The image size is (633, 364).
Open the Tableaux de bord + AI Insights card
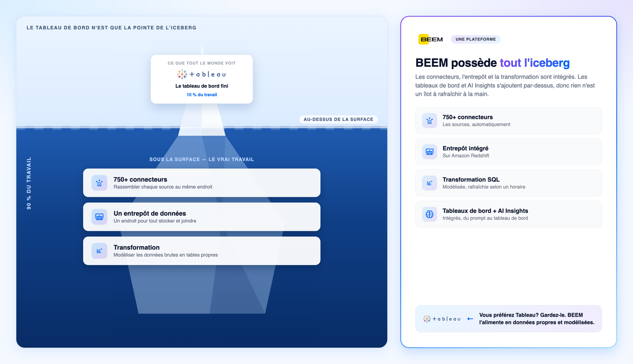tap(508, 214)
